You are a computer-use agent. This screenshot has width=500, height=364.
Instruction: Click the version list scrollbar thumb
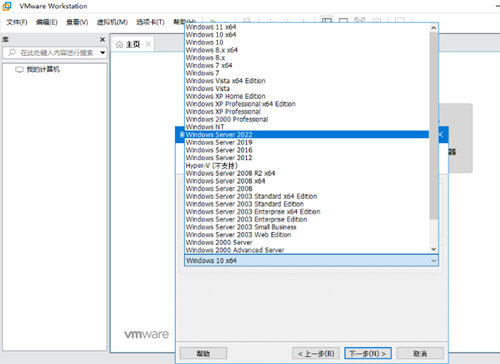tap(433, 126)
